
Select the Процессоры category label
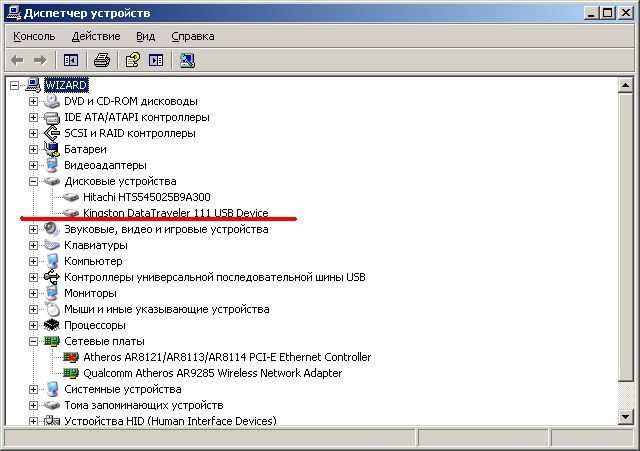click(x=95, y=325)
